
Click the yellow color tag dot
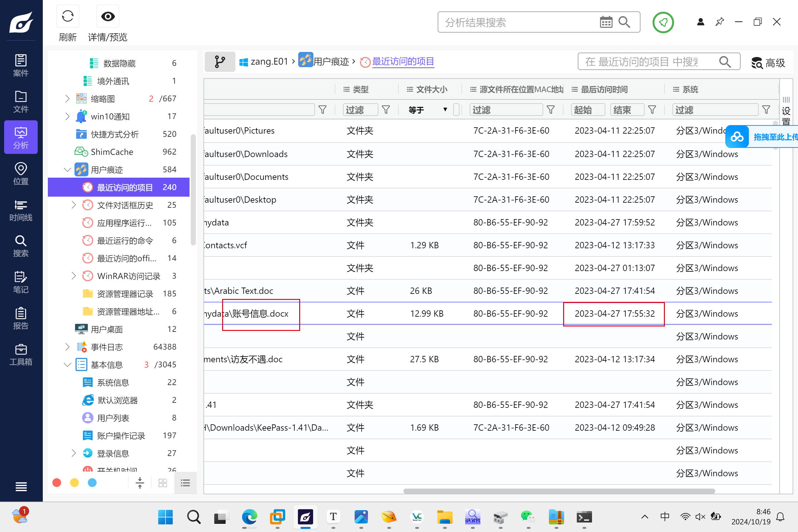click(x=74, y=483)
